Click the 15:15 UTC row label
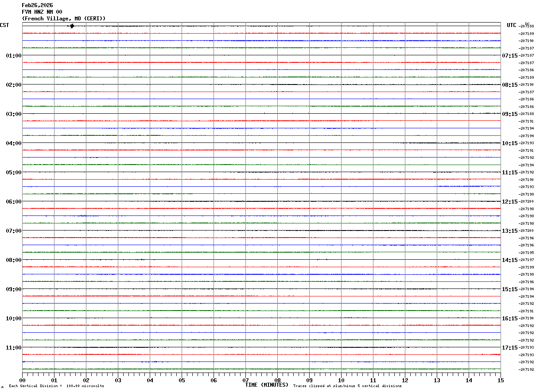Image resolution: width=536 pixels, height=392 pixels. 509,289
